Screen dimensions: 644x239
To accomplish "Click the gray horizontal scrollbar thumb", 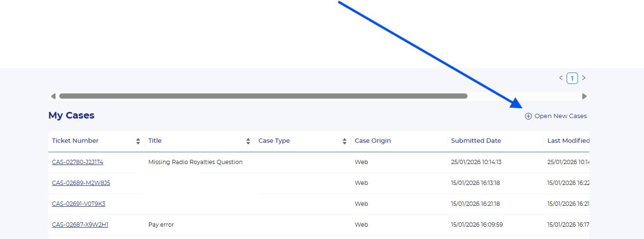I will click(263, 96).
